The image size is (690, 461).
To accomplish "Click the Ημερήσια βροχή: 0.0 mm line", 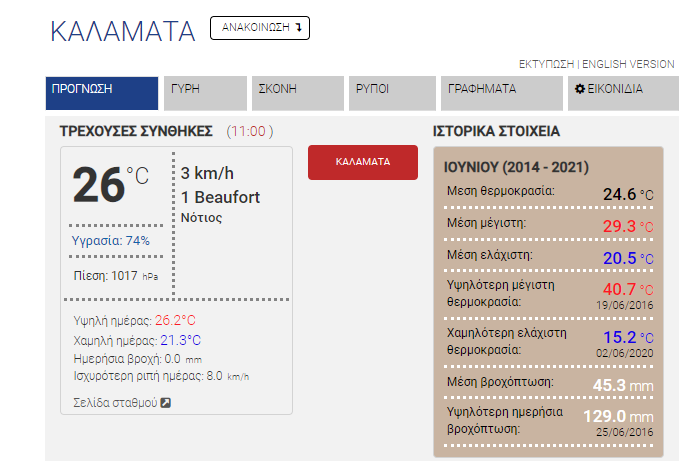I will pos(137,359).
